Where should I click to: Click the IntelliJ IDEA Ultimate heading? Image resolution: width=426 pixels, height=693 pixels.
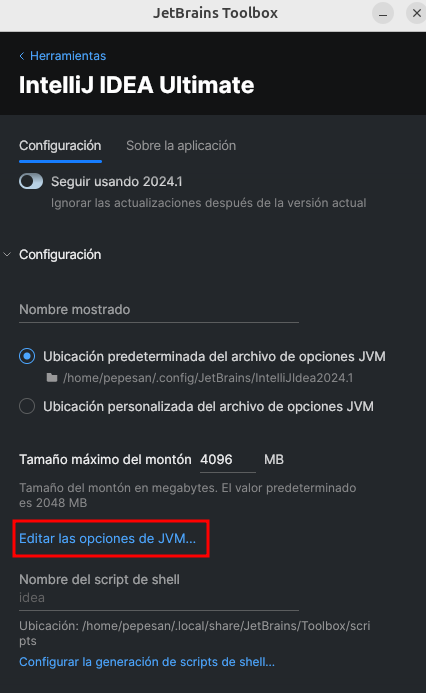(137, 85)
